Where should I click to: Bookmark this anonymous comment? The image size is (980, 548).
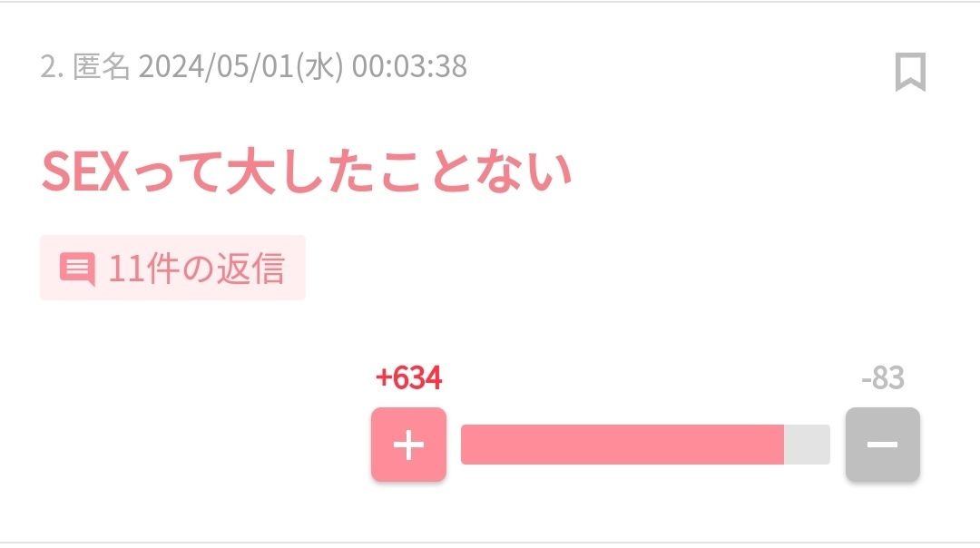910,72
